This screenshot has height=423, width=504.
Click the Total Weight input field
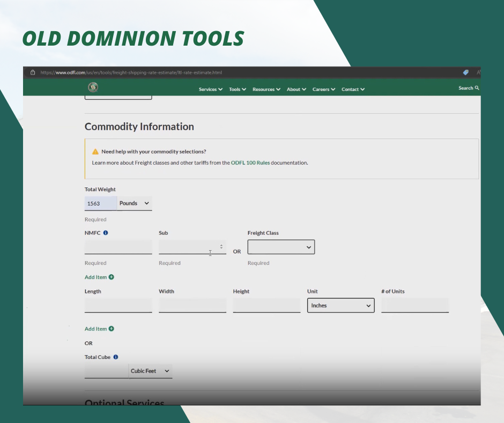(101, 203)
